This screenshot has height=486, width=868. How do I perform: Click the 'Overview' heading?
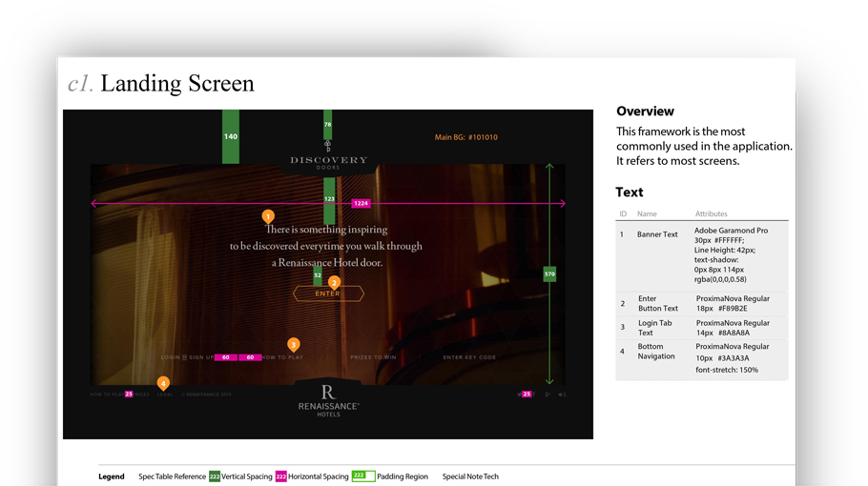(645, 111)
